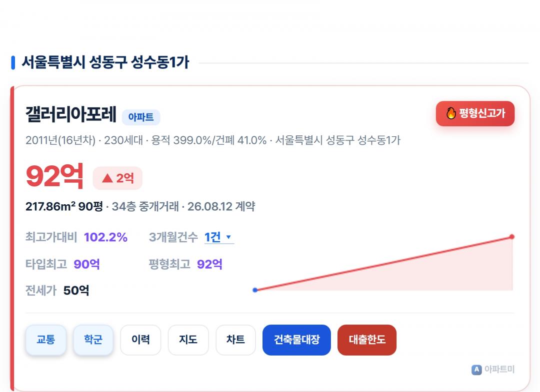Viewport: 540px width, 392px height.
Task: Click the 서울특별시 성동구 성수동1가 heading
Action: coord(105,62)
